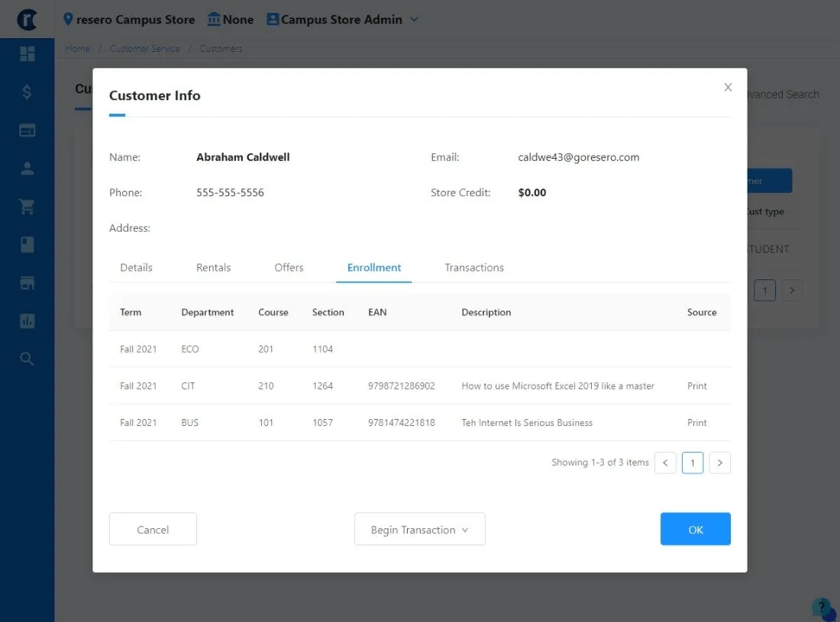Select the ECO department row
The height and width of the screenshot is (622, 840).
[420, 349]
